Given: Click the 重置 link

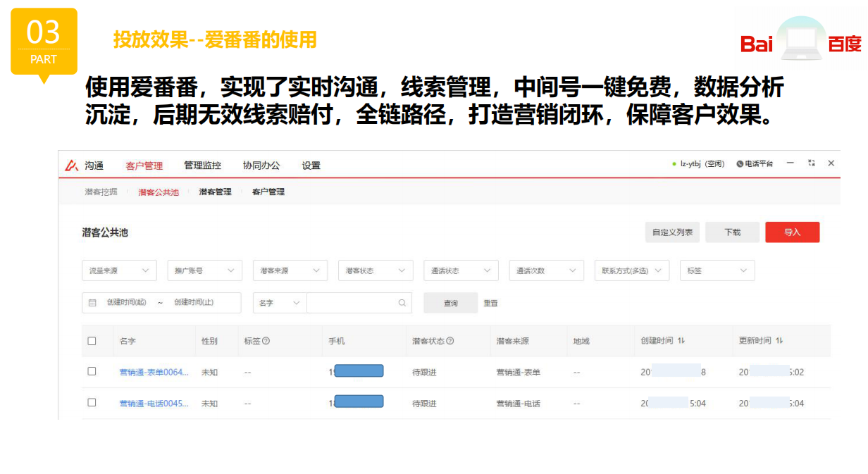Looking at the screenshot, I should [490, 303].
